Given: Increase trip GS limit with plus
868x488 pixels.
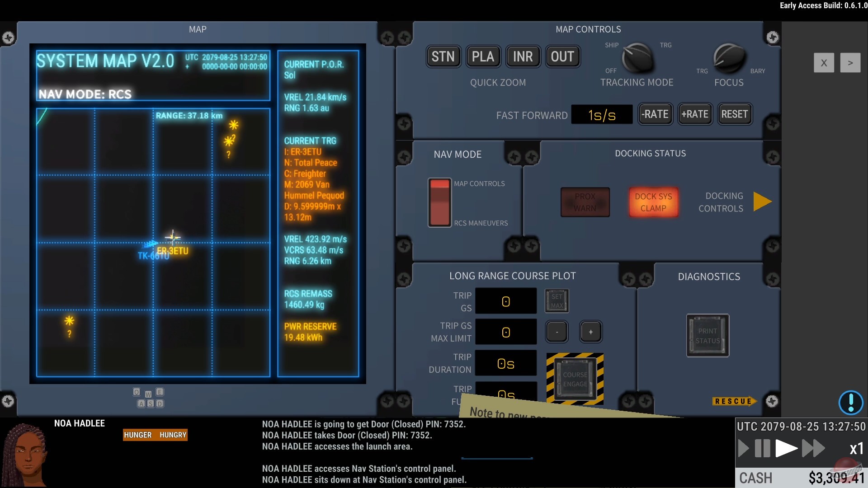Looking at the screenshot, I should [x=590, y=332].
